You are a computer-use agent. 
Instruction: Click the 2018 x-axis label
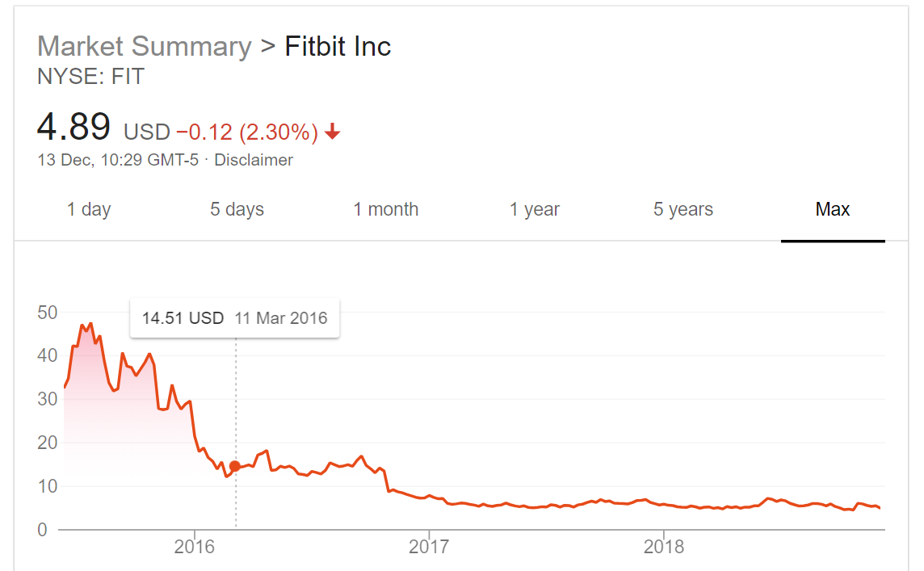click(664, 547)
